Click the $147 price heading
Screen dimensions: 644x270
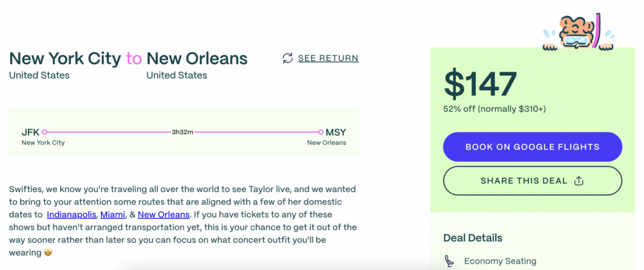[480, 84]
